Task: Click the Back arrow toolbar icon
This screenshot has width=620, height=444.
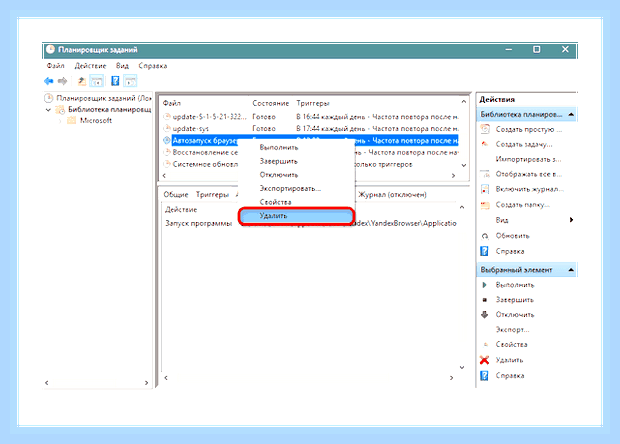Action: pyautogui.click(x=49, y=81)
